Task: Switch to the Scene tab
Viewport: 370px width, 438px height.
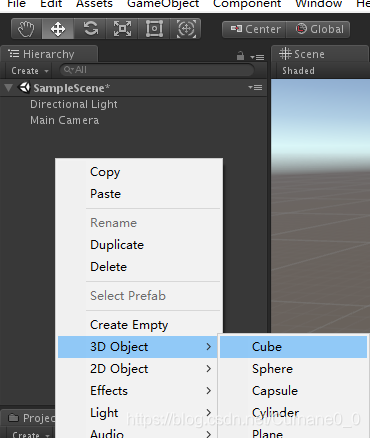Action: pos(319,54)
